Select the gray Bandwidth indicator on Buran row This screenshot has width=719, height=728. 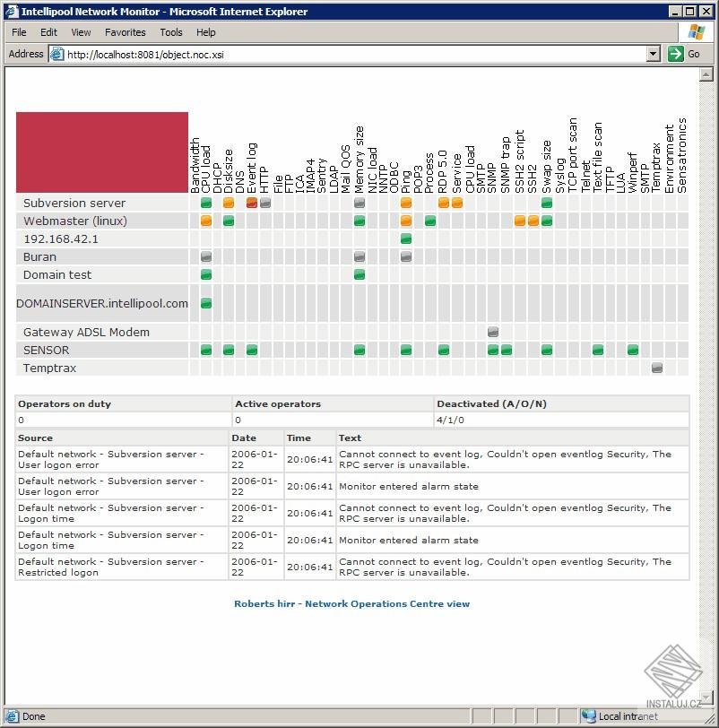click(x=206, y=256)
